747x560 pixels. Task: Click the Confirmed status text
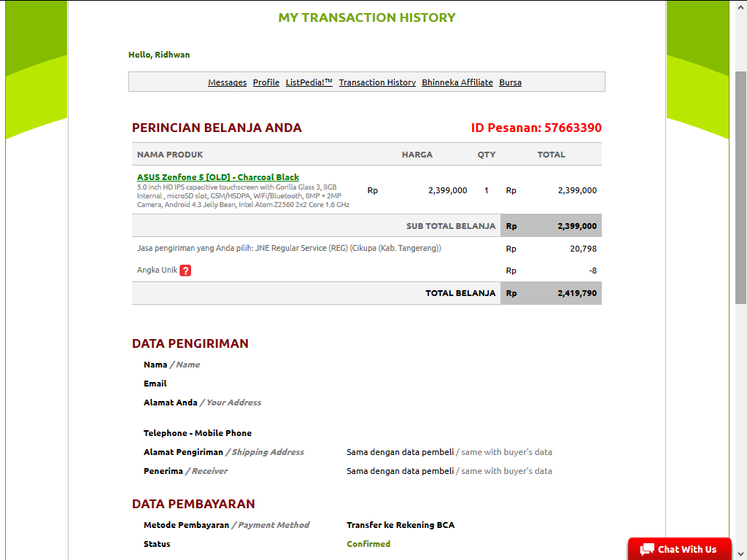[368, 544]
